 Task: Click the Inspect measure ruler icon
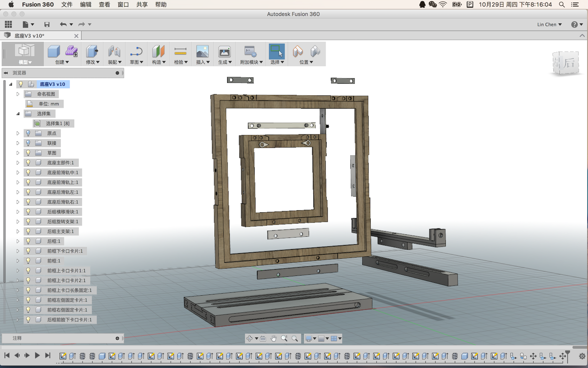click(x=180, y=51)
